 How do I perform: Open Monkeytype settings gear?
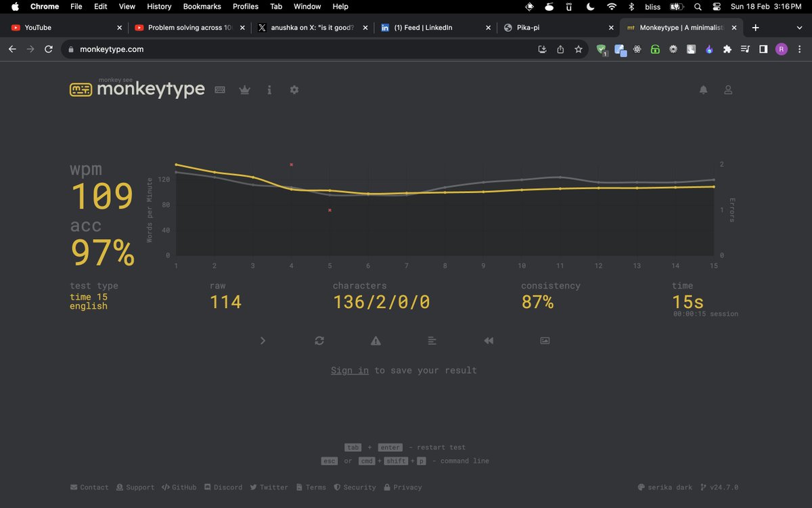point(294,89)
